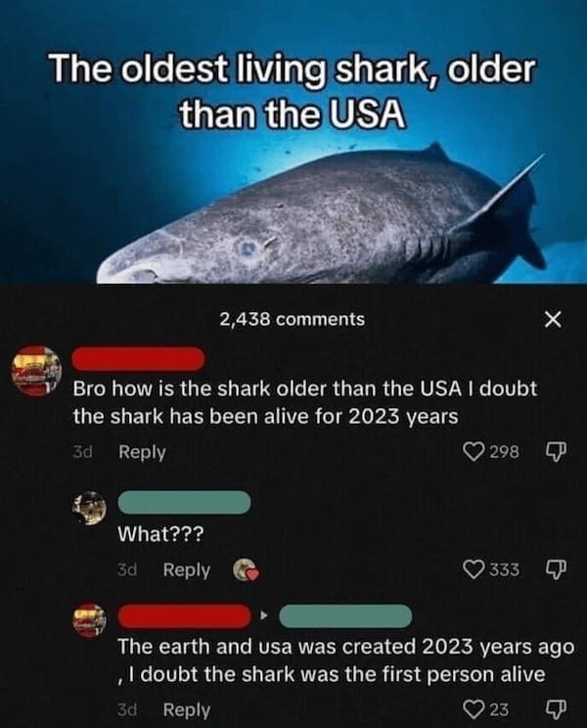The height and width of the screenshot is (728, 587).
Task: Open the red-redacted username on the top comment
Action: click(x=138, y=359)
